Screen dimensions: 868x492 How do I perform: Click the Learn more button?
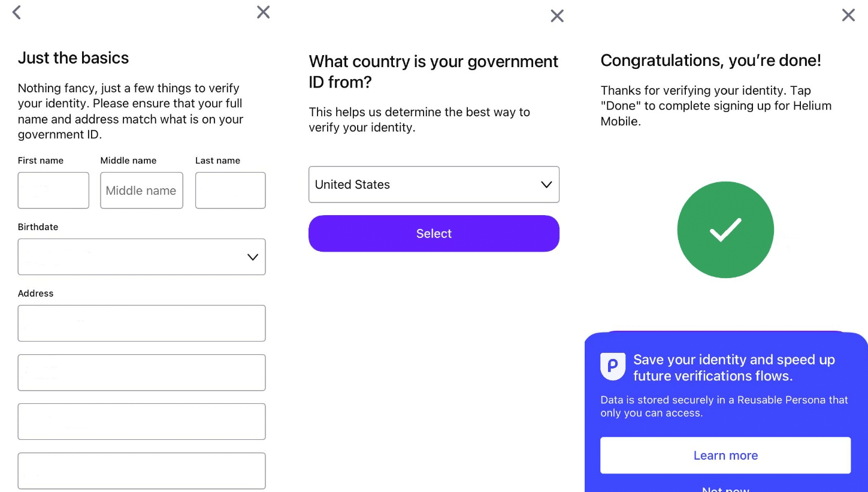click(725, 455)
